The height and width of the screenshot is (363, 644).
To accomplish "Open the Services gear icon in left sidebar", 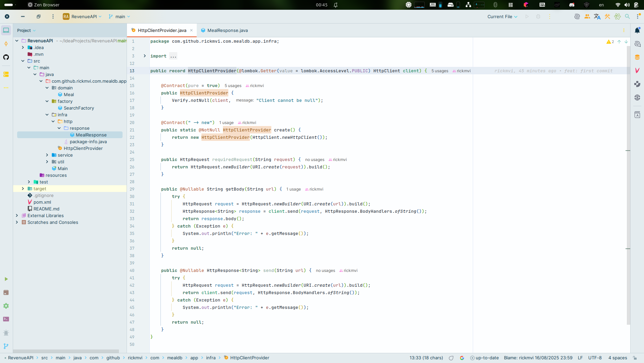I will pos(6,306).
